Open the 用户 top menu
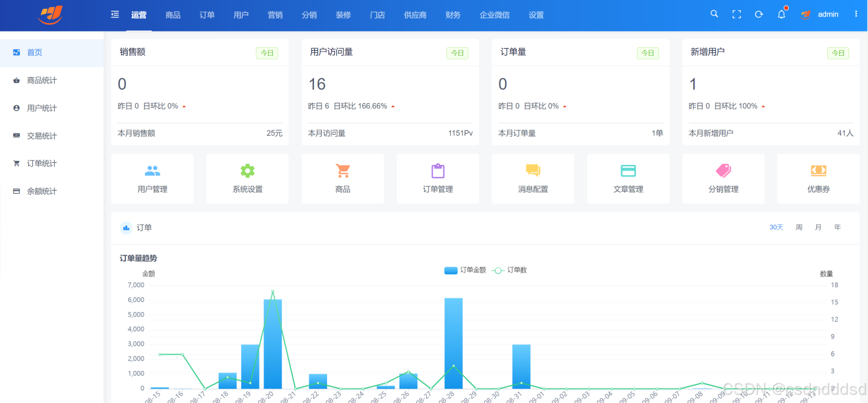The width and height of the screenshot is (868, 403). [x=241, y=15]
